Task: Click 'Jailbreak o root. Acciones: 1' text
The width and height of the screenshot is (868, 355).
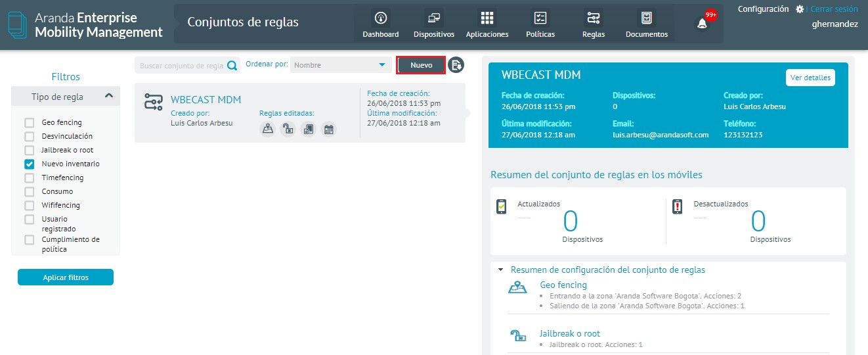Action: click(x=596, y=344)
